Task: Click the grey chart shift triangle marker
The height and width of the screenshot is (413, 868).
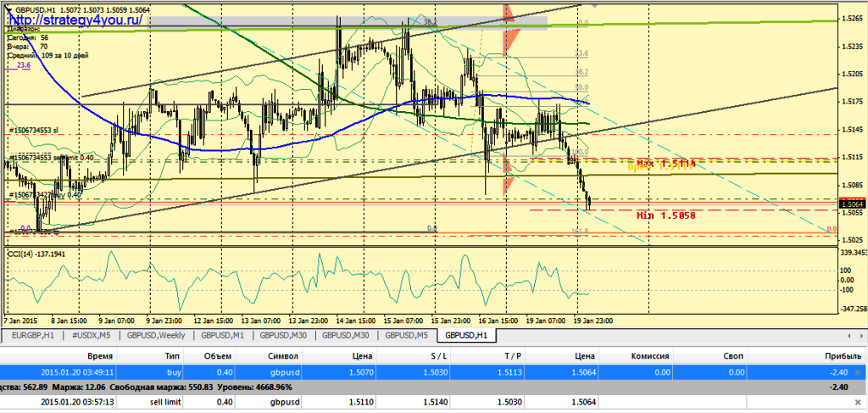Action: tap(595, 5)
